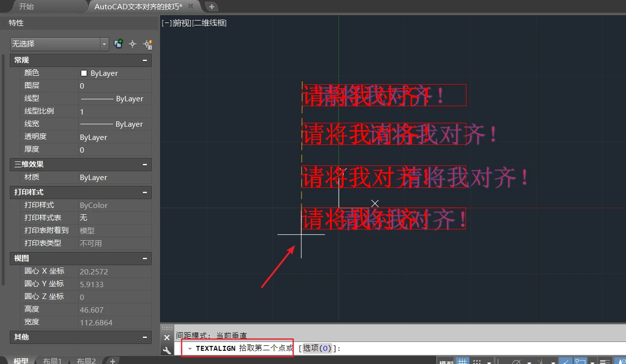Toggle the PICKADD value icon
Viewport: 626px width, 364px height.
click(118, 44)
